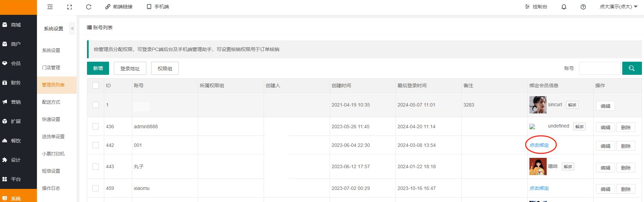Tick the checkbox for account 丸子
Viewport: 644px width, 202px height.
pos(96,166)
